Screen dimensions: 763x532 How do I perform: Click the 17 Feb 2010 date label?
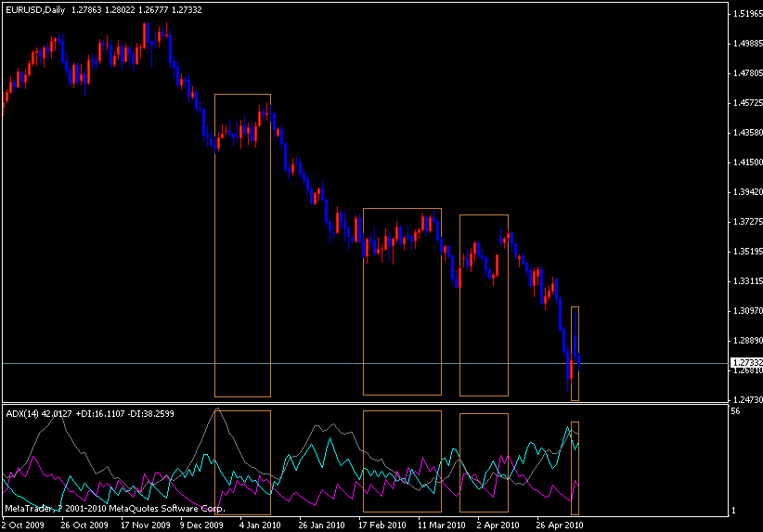tap(382, 526)
